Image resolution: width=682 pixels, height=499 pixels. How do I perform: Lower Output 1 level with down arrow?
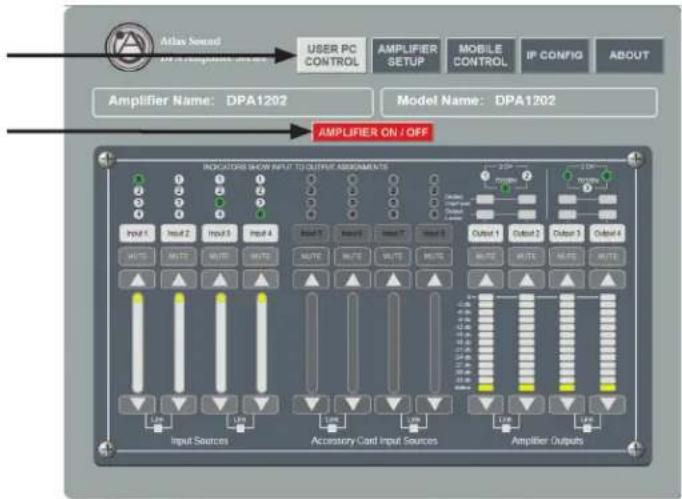485,405
